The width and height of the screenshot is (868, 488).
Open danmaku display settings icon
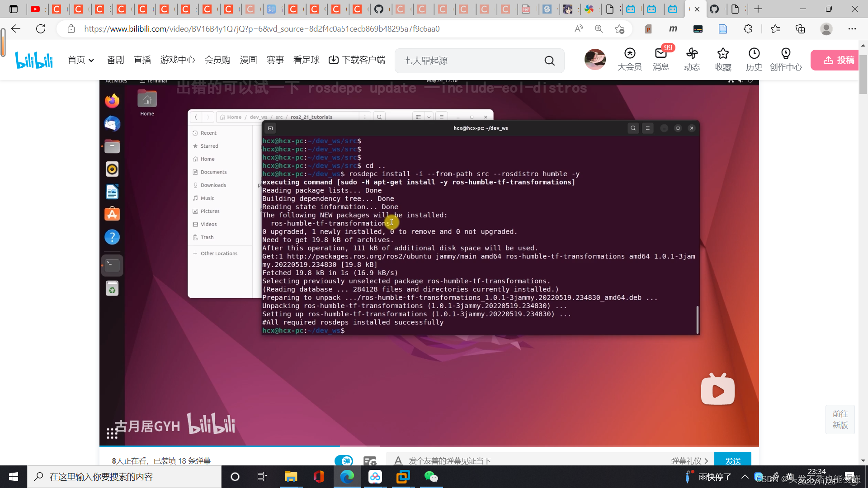coord(370,461)
